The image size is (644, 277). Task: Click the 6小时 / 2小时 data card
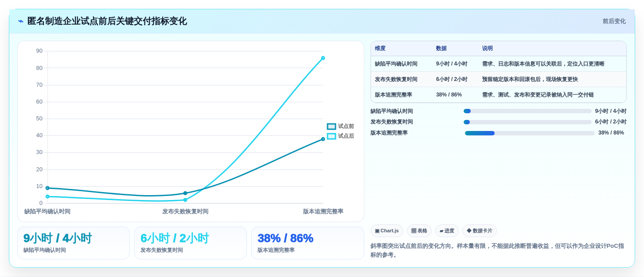pyautogui.click(x=191, y=243)
